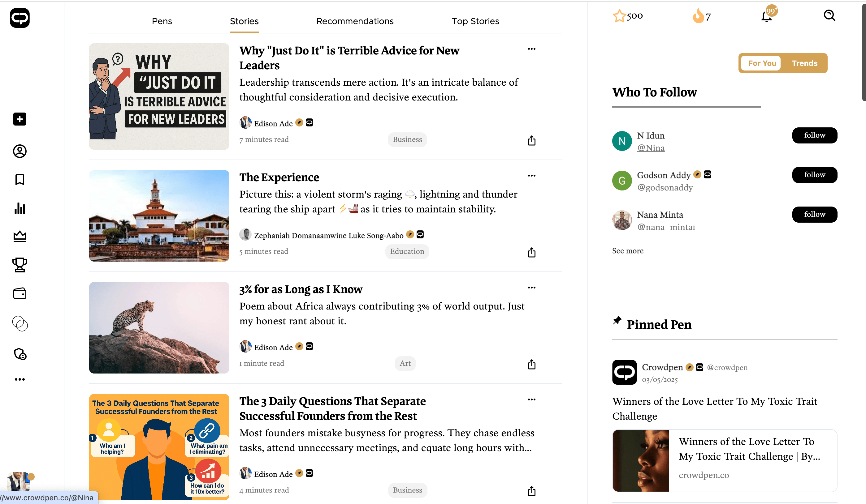Open the analytics bar chart icon
Image resolution: width=866 pixels, height=504 pixels.
19,208
